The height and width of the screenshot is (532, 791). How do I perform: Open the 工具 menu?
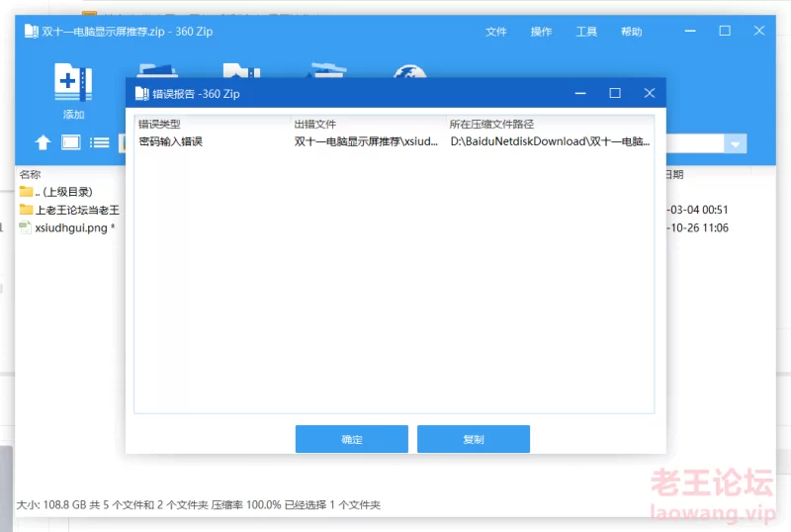[x=586, y=32]
